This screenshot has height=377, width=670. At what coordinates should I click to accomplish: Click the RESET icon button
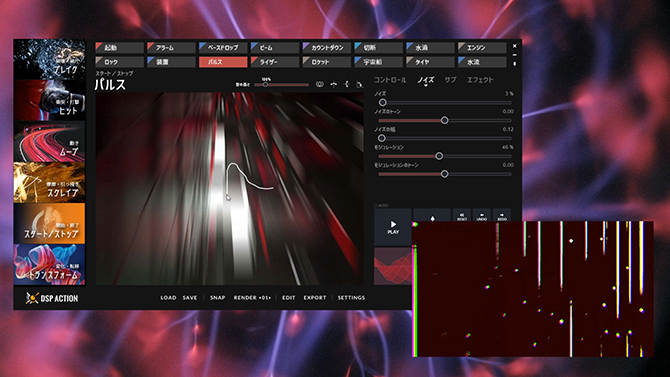pos(461,215)
